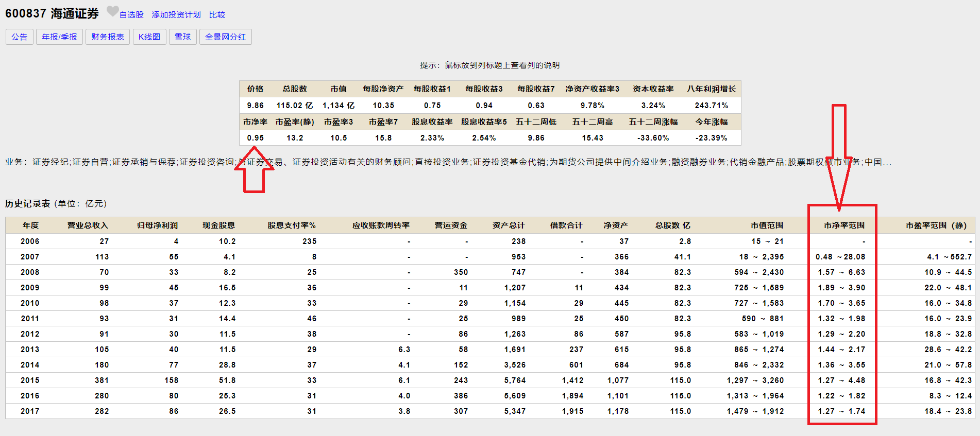Open the 全景网分红 button
The width and height of the screenshot is (980, 436).
[x=226, y=37]
